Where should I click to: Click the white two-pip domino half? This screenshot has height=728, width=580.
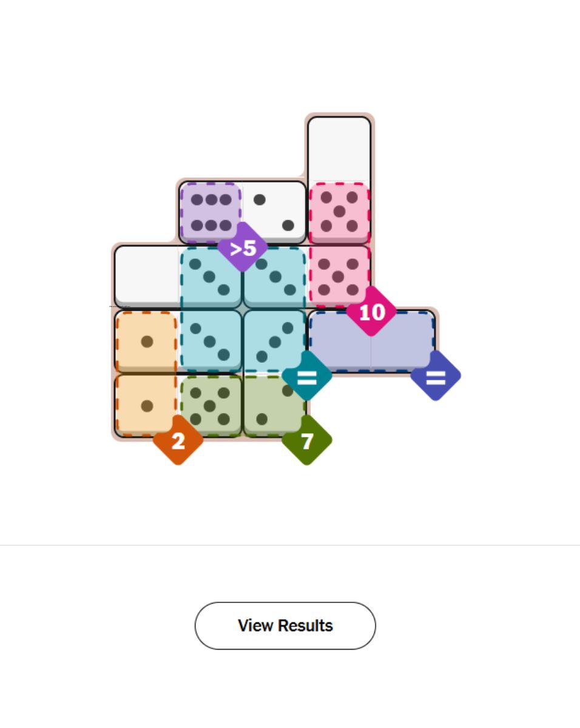(274, 212)
